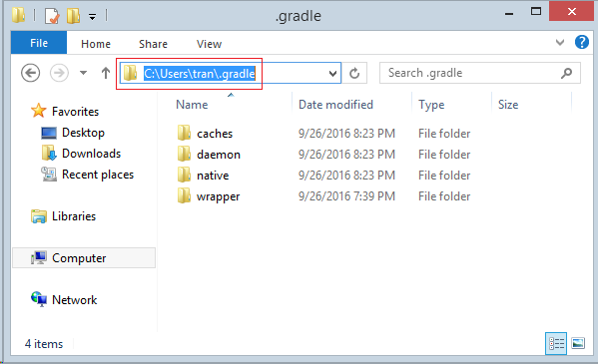Image resolution: width=598 pixels, height=364 pixels.
Task: Click Properties icon in quick access toolbar
Action: [x=52, y=16]
